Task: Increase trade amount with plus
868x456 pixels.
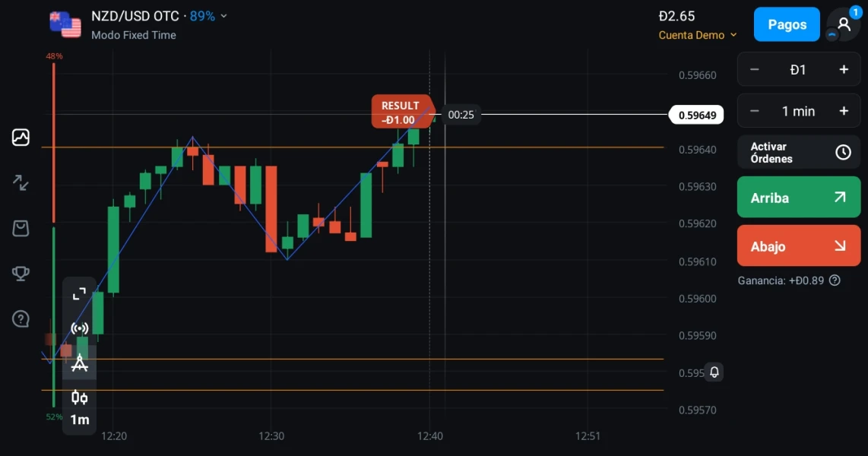Action: (x=844, y=70)
